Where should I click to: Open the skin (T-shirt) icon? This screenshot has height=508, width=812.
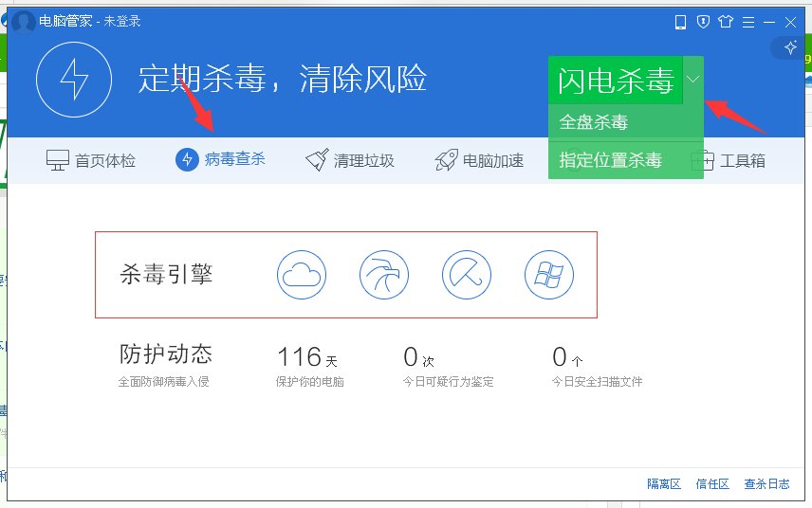click(x=726, y=22)
